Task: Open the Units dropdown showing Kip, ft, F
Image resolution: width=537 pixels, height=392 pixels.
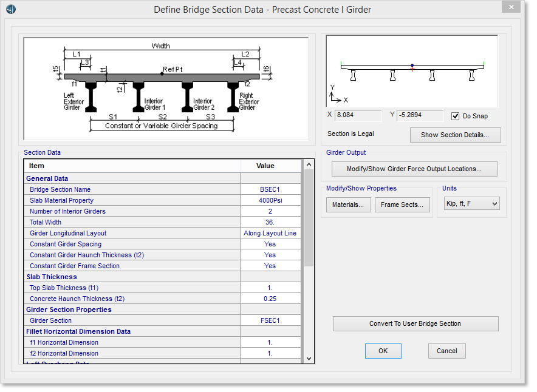Action: tap(471, 203)
